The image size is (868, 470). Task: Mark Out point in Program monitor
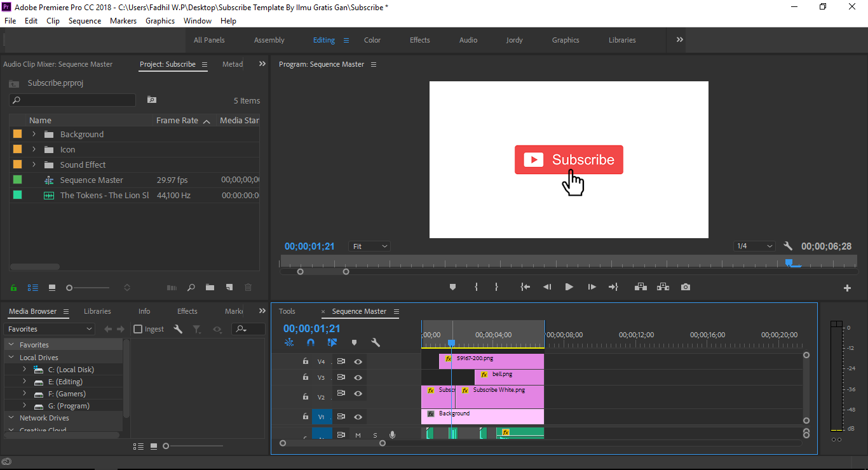496,287
